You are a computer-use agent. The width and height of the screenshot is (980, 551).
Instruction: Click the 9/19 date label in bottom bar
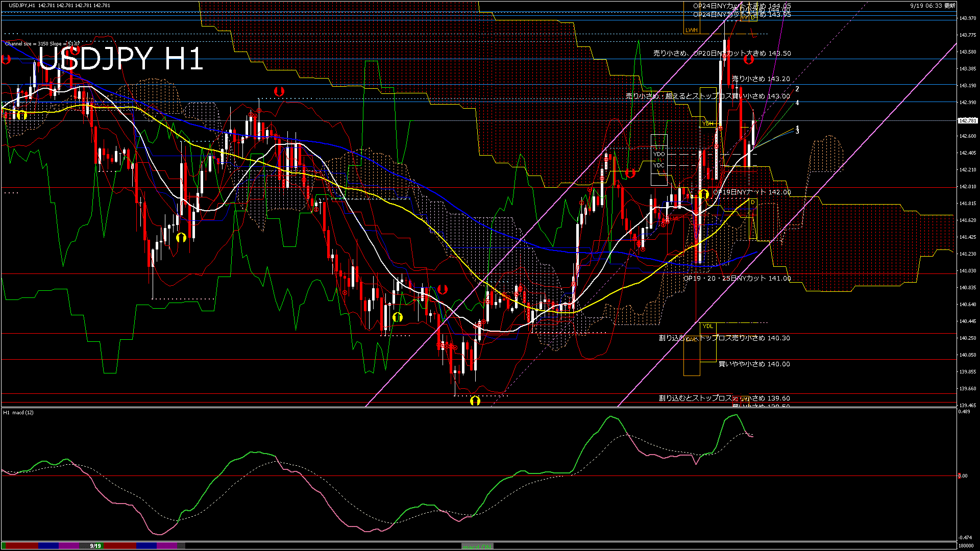95,546
